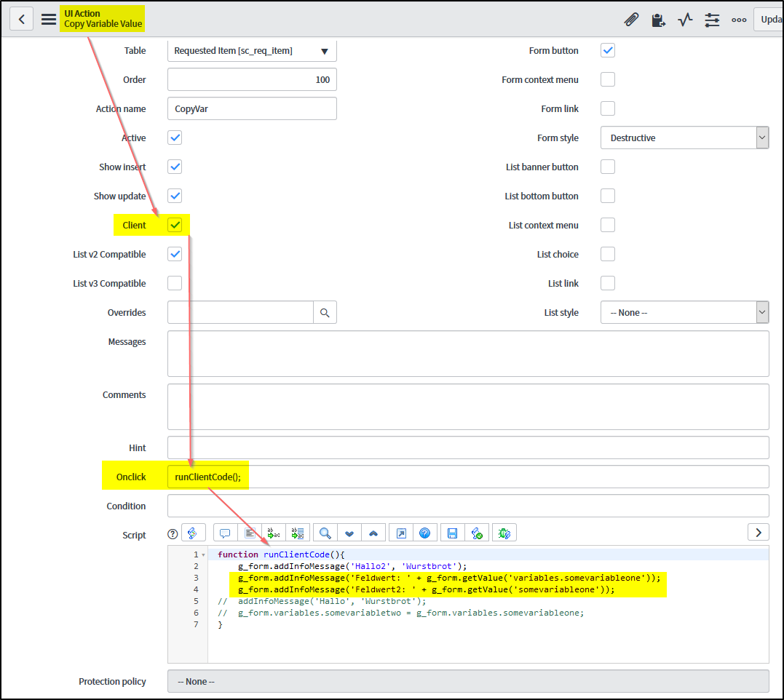Open the personalize form sliders icon

(712, 20)
